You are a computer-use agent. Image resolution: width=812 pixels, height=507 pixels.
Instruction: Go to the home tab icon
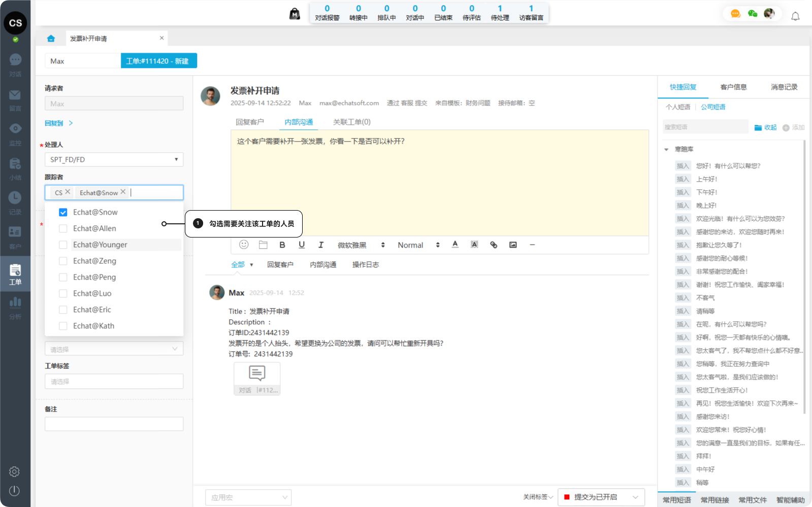(51, 39)
